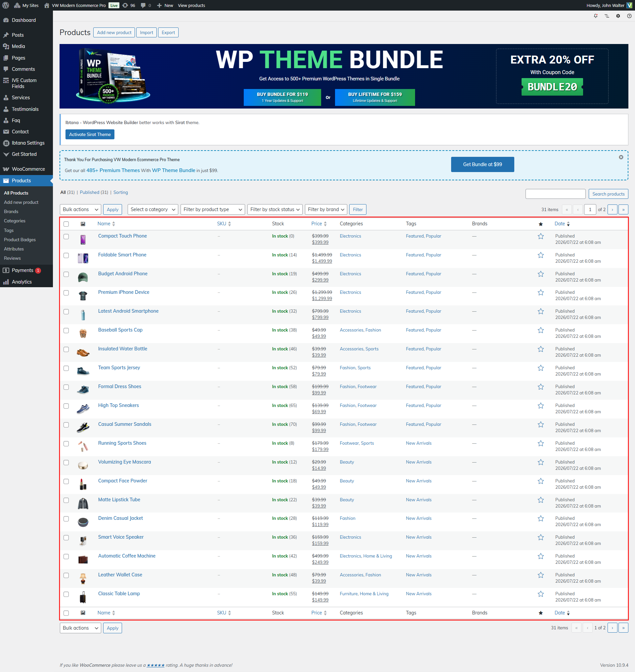Sort products by Price column header
The height and width of the screenshot is (672, 635).
click(319, 224)
